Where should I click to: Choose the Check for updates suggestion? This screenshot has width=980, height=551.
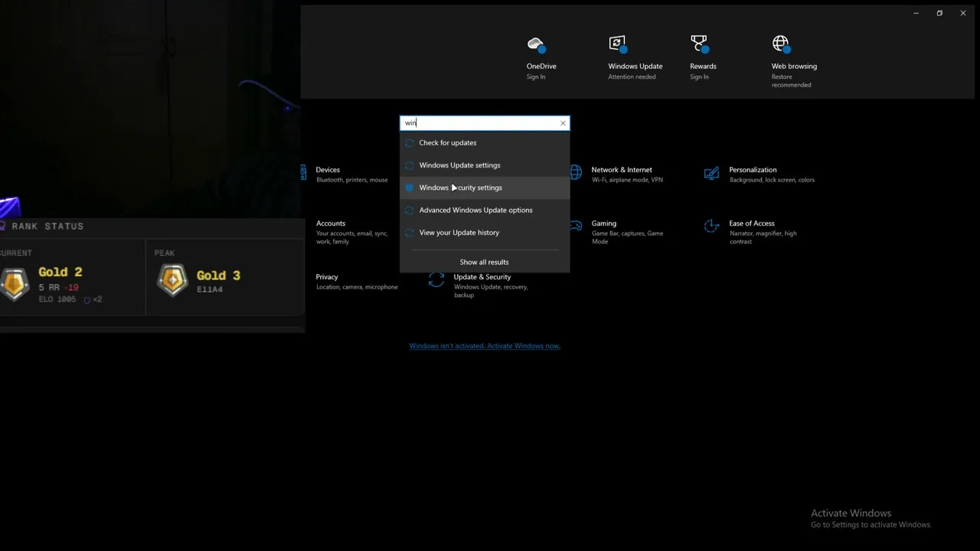(x=485, y=143)
